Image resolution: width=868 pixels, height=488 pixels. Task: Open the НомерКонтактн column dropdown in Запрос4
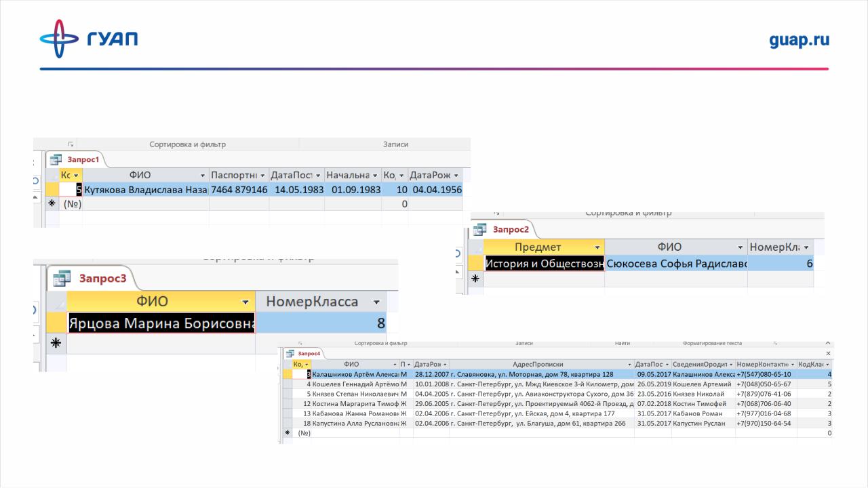pyautogui.click(x=792, y=364)
